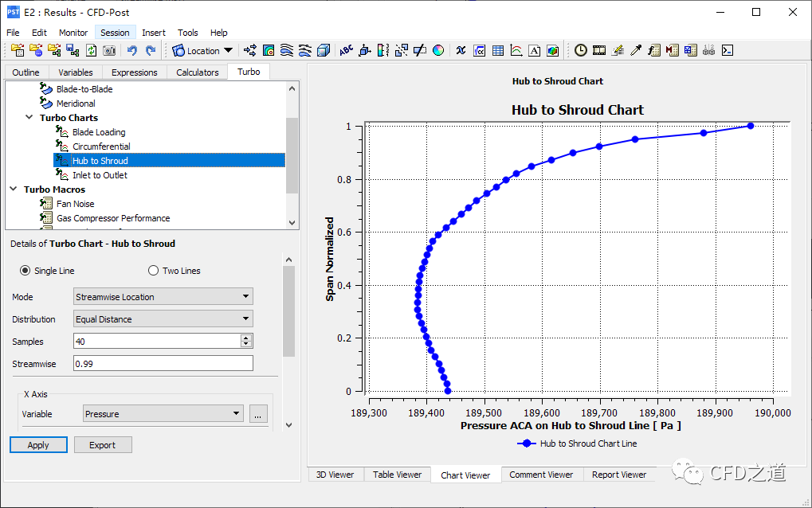Image resolution: width=812 pixels, height=508 pixels.
Task: Click the Export button
Action: (x=102, y=445)
